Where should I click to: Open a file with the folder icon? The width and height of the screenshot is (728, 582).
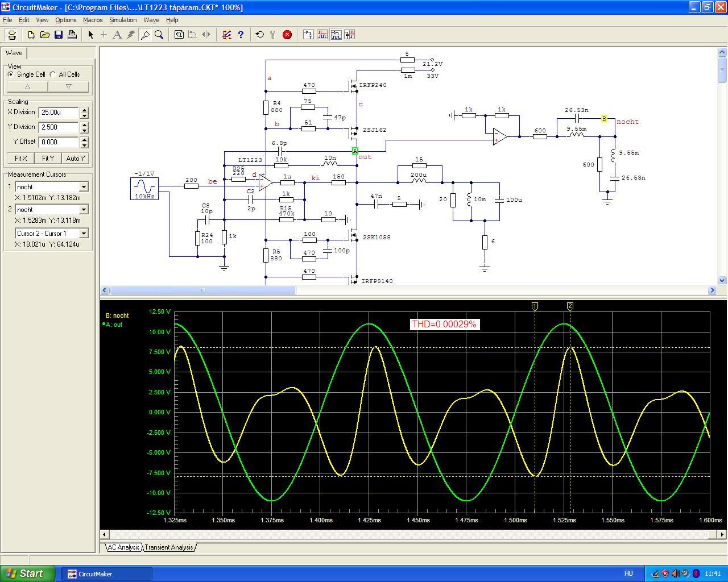[45, 35]
